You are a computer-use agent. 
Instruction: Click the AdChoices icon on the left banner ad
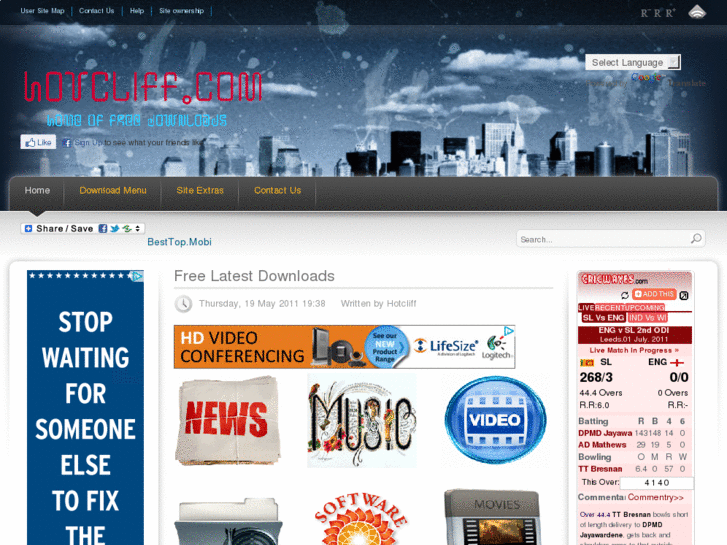[x=138, y=276]
